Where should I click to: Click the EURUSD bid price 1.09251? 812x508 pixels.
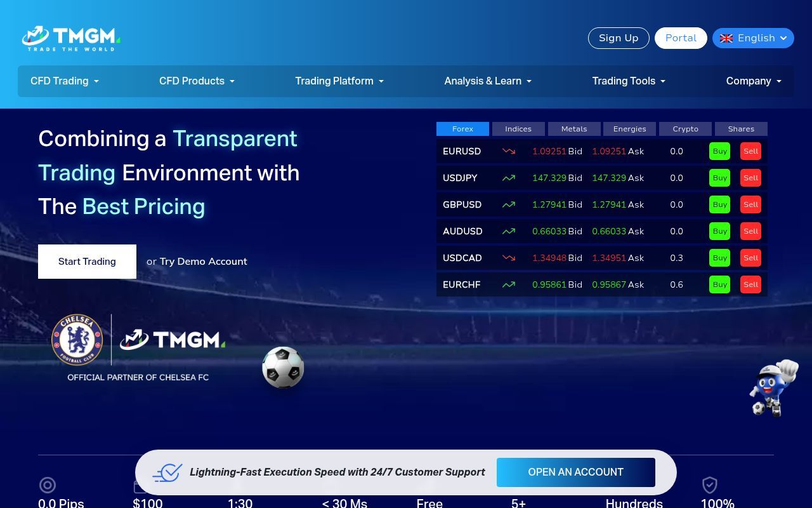[x=549, y=151]
